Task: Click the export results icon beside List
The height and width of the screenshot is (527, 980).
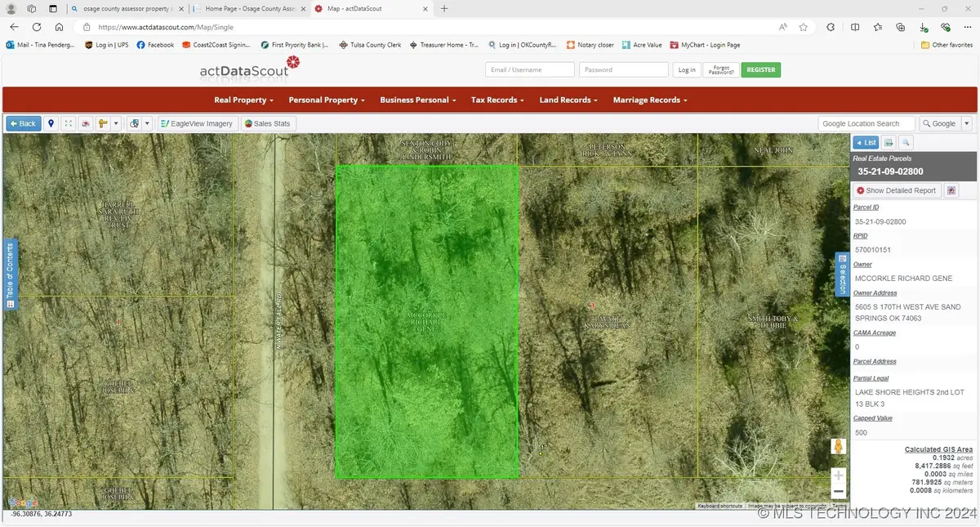Action: 889,142
